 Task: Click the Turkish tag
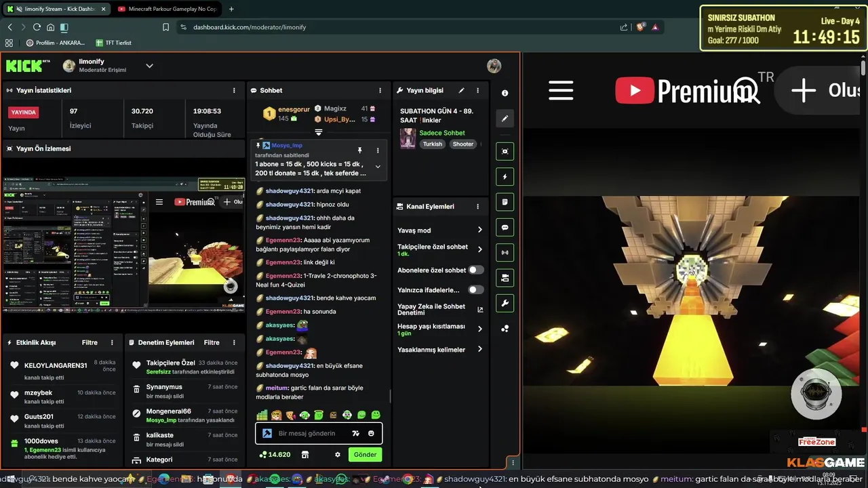(x=433, y=144)
